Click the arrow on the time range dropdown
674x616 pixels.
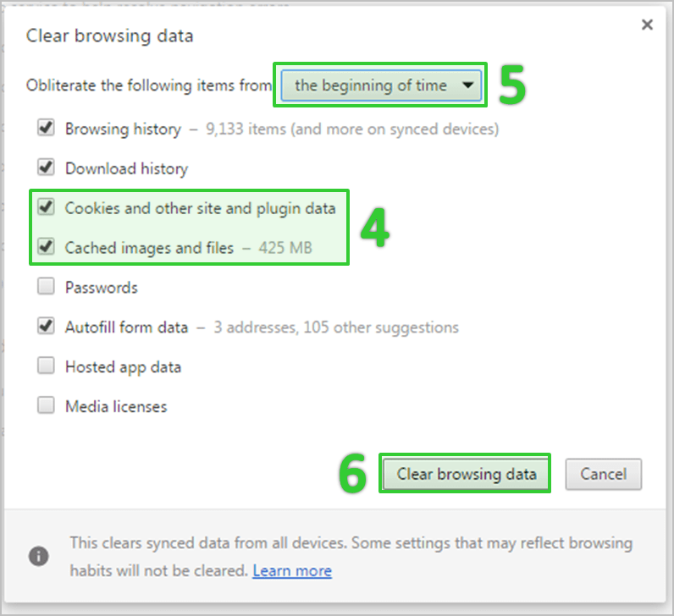pos(467,85)
